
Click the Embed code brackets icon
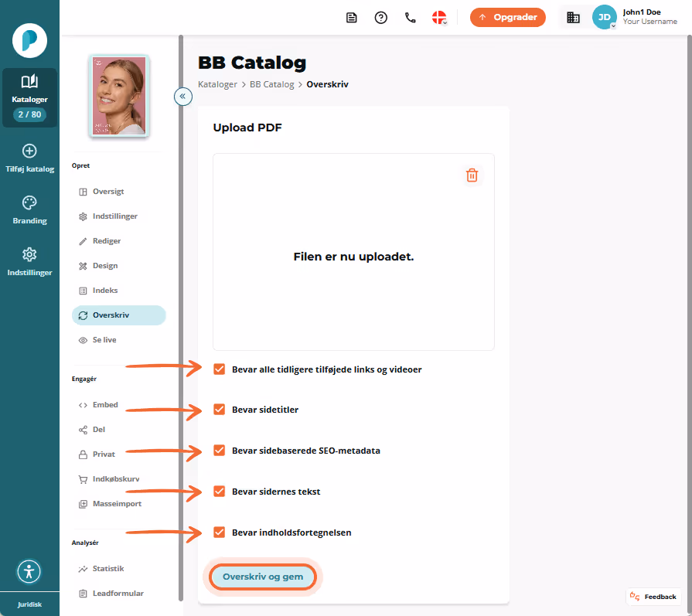[x=83, y=405]
